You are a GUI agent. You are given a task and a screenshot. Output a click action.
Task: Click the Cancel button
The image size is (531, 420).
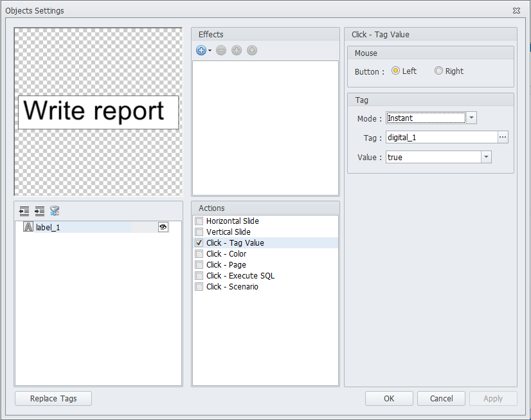pos(441,399)
